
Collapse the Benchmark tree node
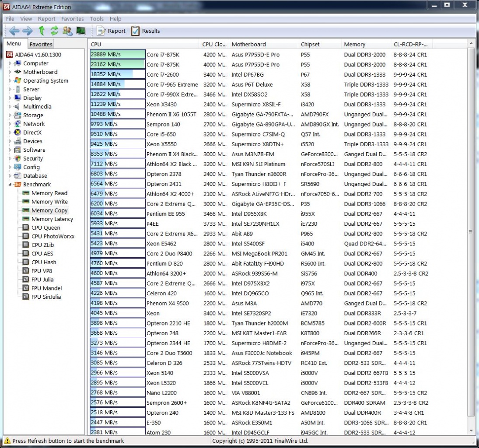10,184
